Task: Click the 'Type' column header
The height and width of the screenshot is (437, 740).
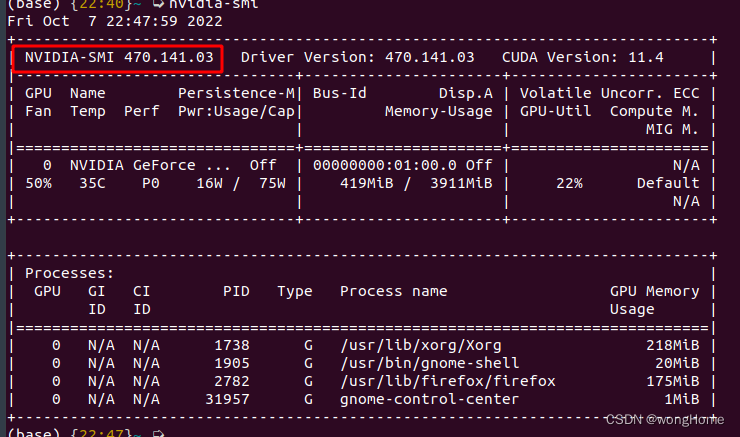Action: 294,292
